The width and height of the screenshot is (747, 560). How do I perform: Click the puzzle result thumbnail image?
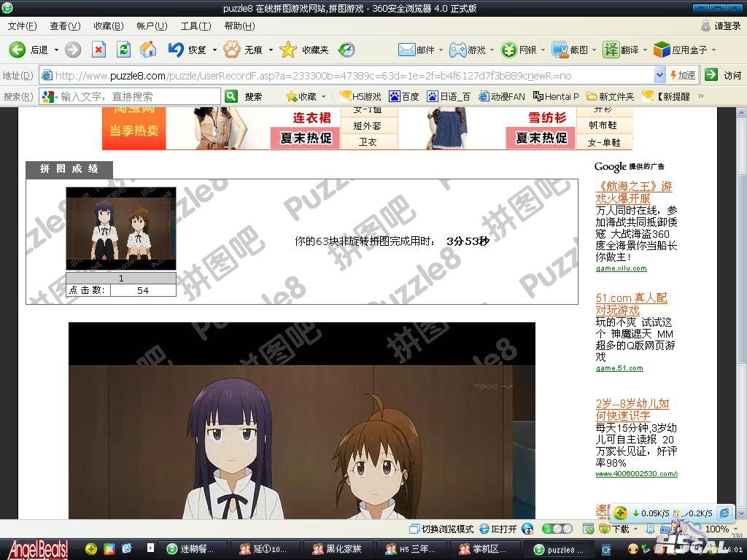121,228
